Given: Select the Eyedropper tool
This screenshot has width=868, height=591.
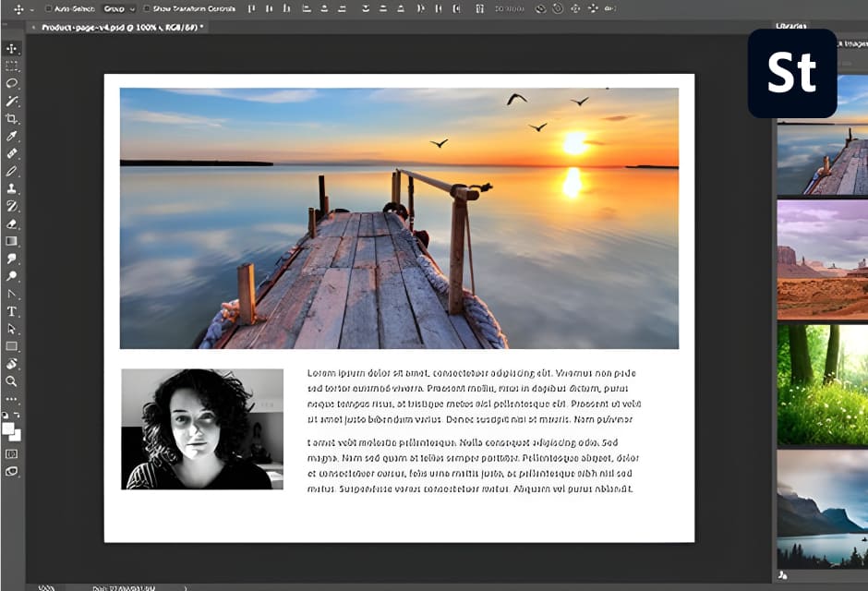Looking at the screenshot, I should tap(11, 135).
